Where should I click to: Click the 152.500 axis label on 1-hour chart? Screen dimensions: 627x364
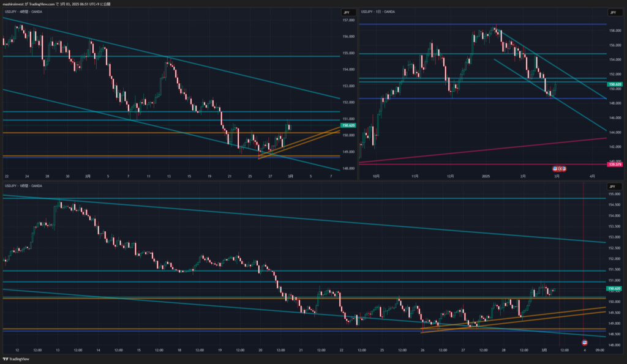click(614, 248)
